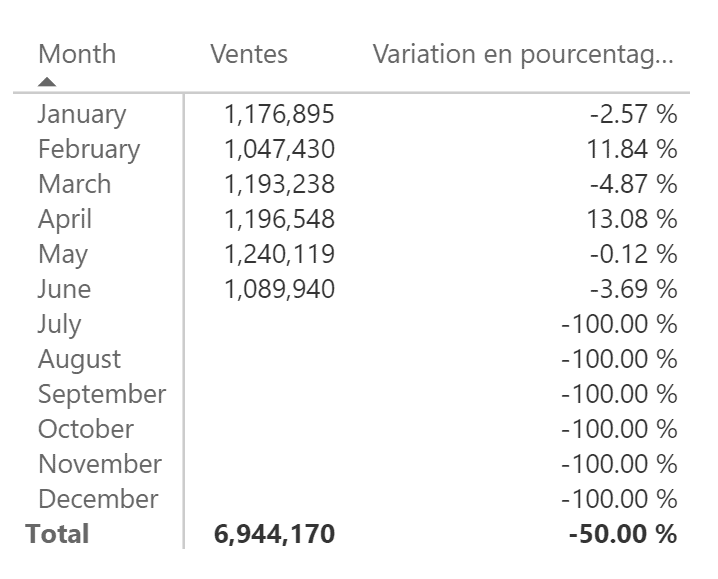Select the September month cell

click(102, 394)
